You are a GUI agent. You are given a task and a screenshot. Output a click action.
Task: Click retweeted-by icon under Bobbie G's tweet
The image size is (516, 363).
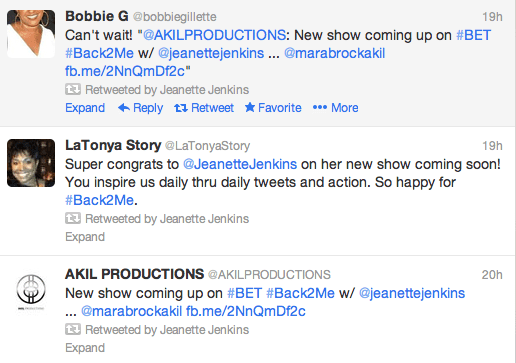(x=73, y=89)
